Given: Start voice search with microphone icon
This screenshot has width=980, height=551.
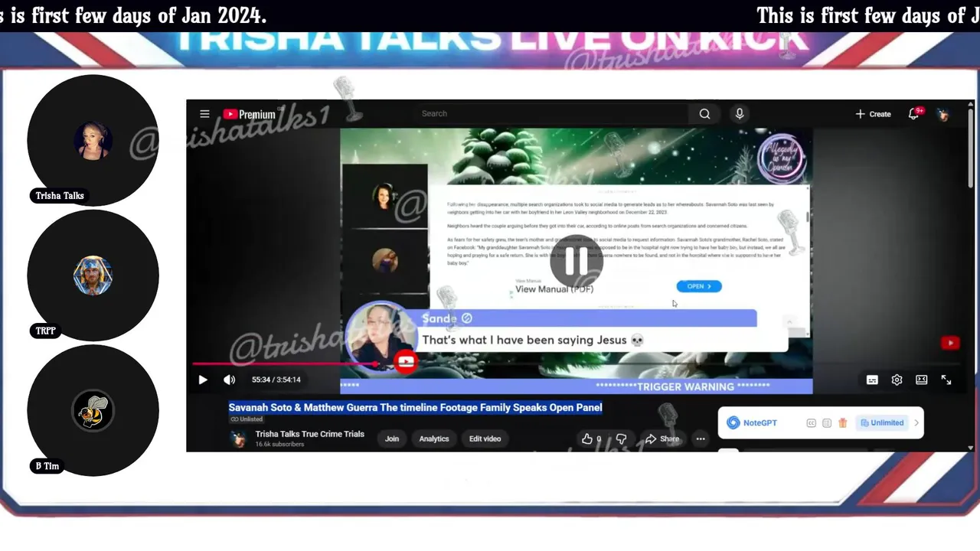Looking at the screenshot, I should click(739, 114).
